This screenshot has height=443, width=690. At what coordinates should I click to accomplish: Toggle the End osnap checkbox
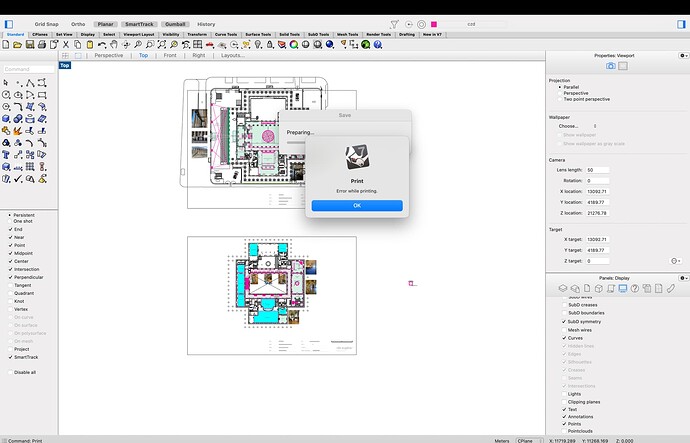pos(11,229)
